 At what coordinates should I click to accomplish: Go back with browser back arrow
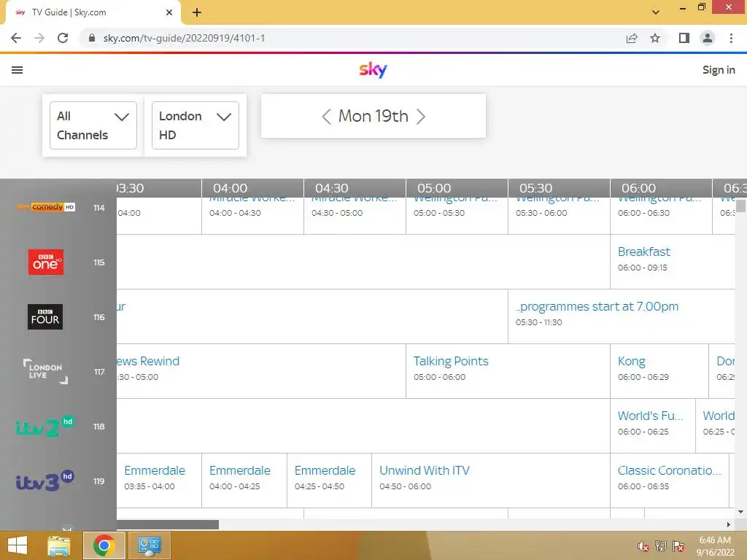16,38
